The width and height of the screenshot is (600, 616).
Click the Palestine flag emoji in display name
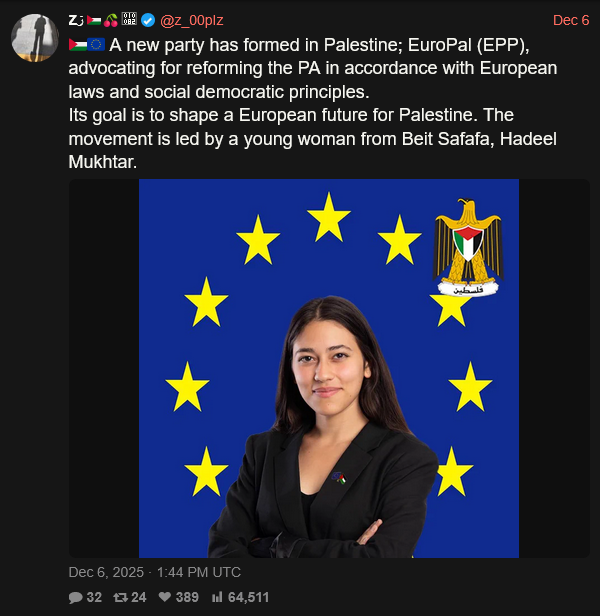(x=94, y=20)
